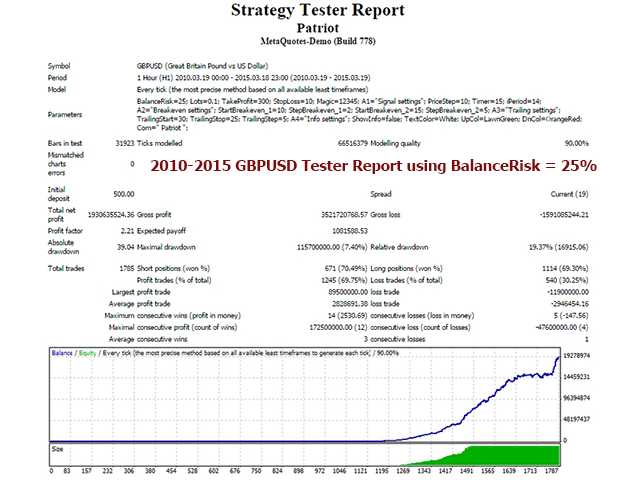This screenshot has width=640, height=480.
Task: Click the 'Size' label of the lower chart
Action: 58,449
